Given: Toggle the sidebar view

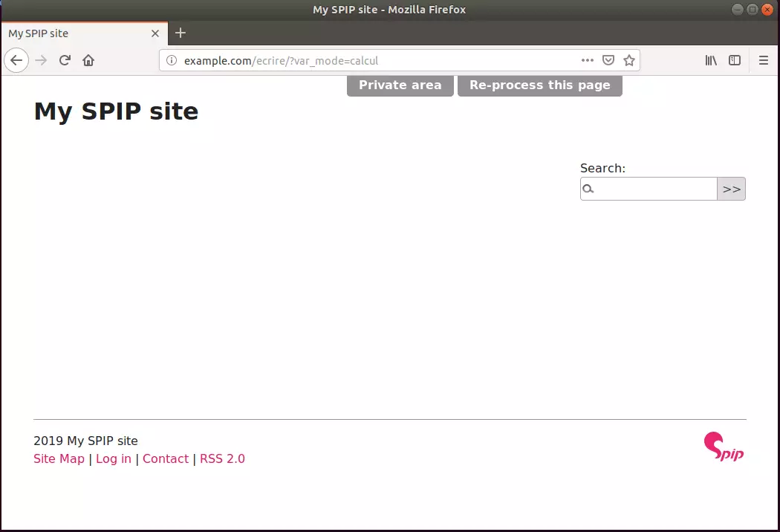Looking at the screenshot, I should pyautogui.click(x=735, y=60).
